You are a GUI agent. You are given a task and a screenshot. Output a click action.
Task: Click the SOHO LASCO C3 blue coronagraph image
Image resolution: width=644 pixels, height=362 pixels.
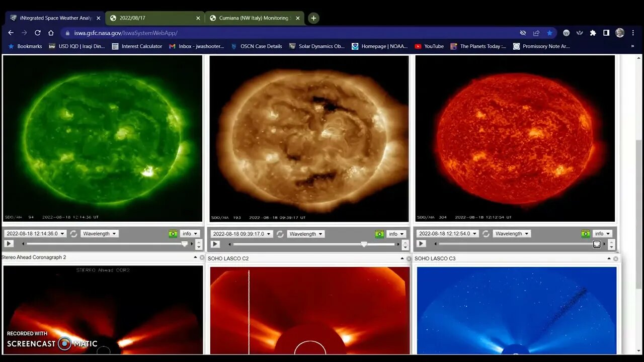tap(517, 310)
